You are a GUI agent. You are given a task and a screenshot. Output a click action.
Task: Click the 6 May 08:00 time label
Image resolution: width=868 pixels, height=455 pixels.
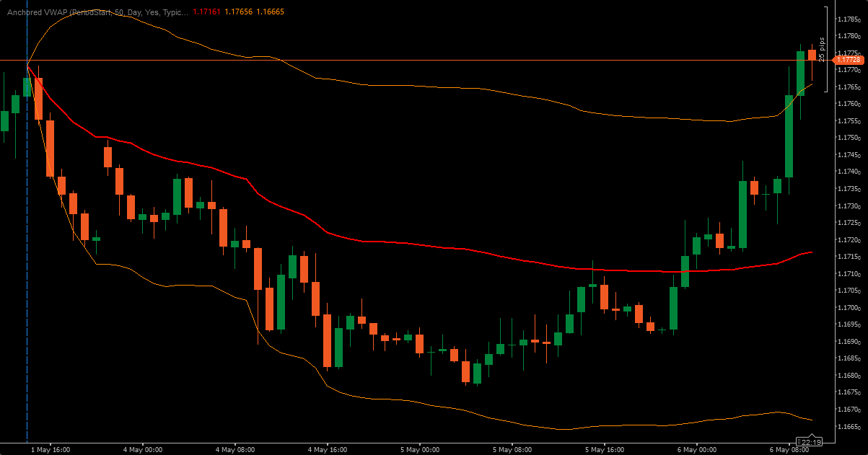(789, 450)
